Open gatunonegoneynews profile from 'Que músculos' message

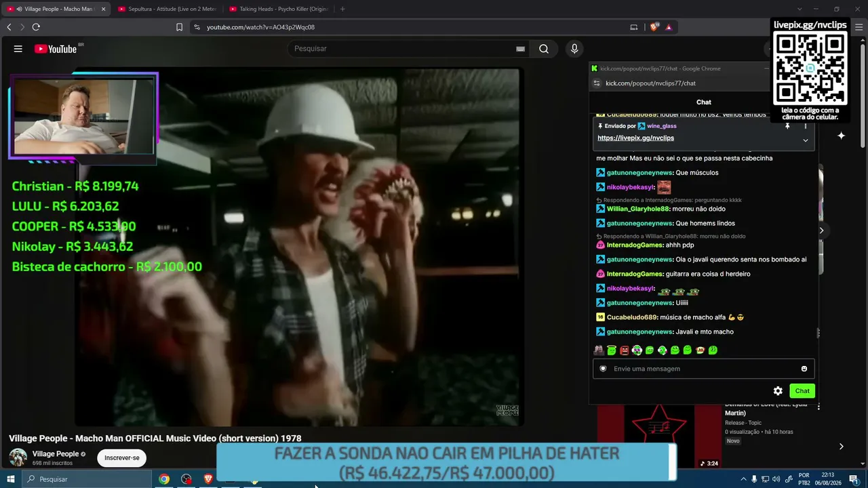639,173
